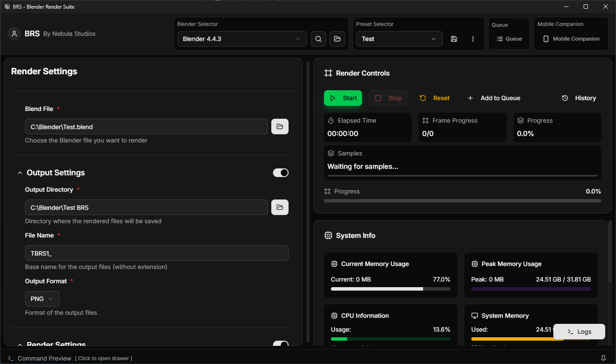The width and height of the screenshot is (616, 364).
Task: Click the Command Preview terminal icon
Action: (11, 358)
